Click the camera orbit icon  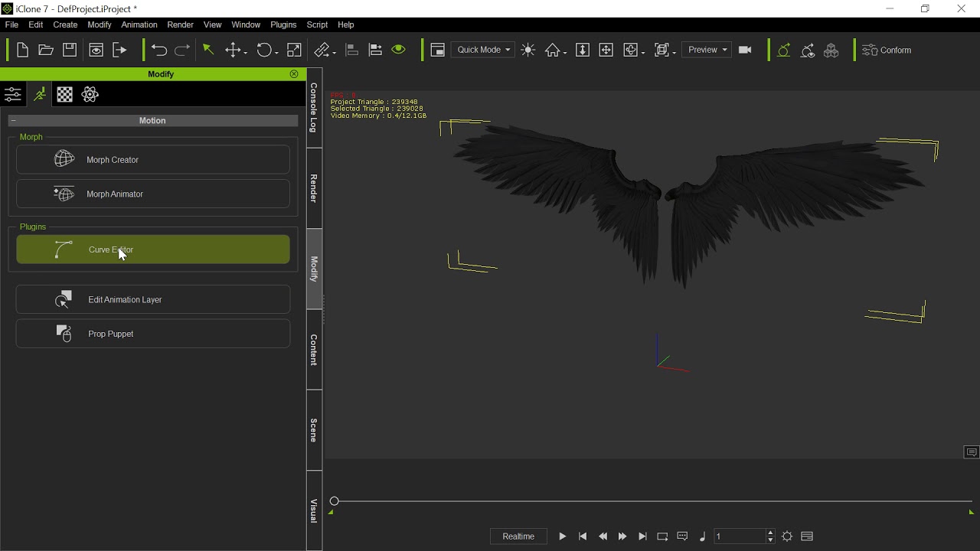click(x=631, y=50)
